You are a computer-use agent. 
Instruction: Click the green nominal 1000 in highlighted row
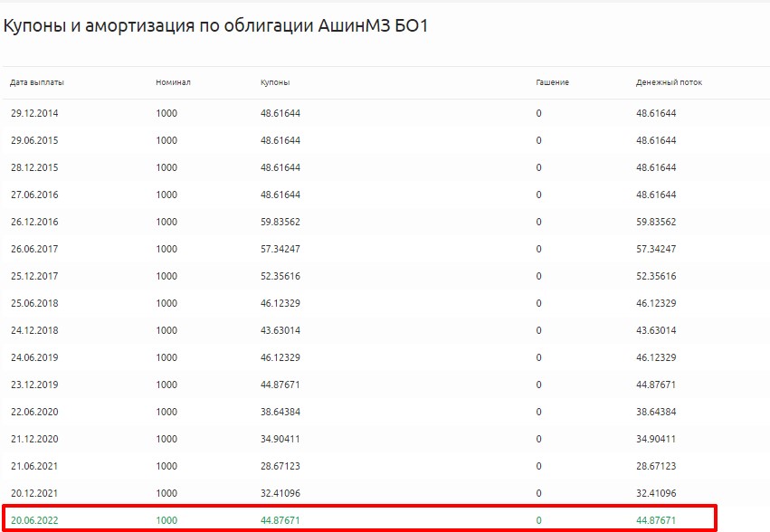(x=166, y=520)
